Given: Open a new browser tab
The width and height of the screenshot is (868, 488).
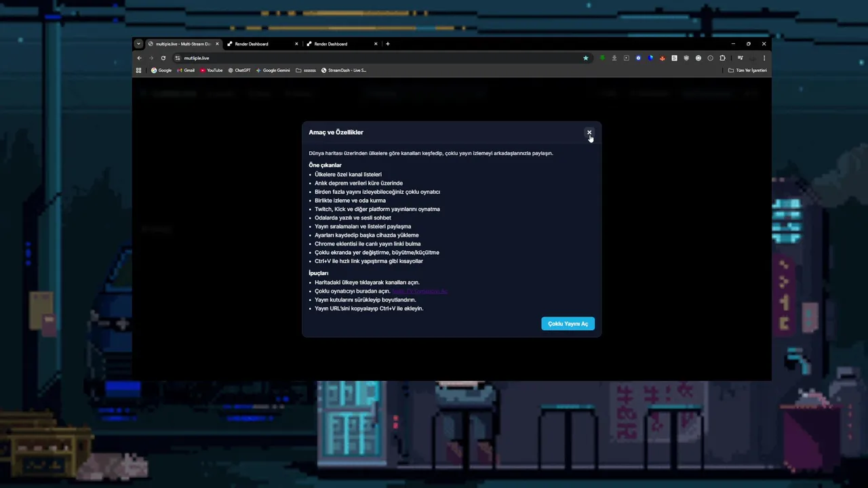Looking at the screenshot, I should (388, 44).
